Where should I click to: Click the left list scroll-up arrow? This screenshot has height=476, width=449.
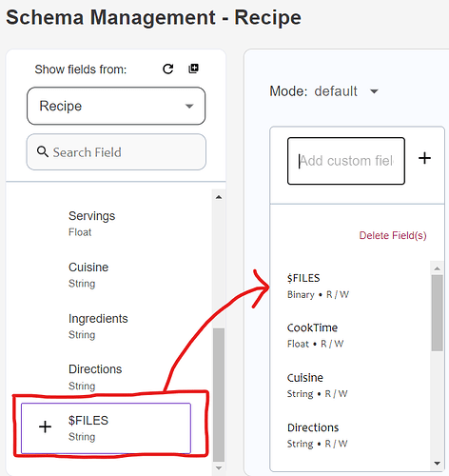[219, 197]
